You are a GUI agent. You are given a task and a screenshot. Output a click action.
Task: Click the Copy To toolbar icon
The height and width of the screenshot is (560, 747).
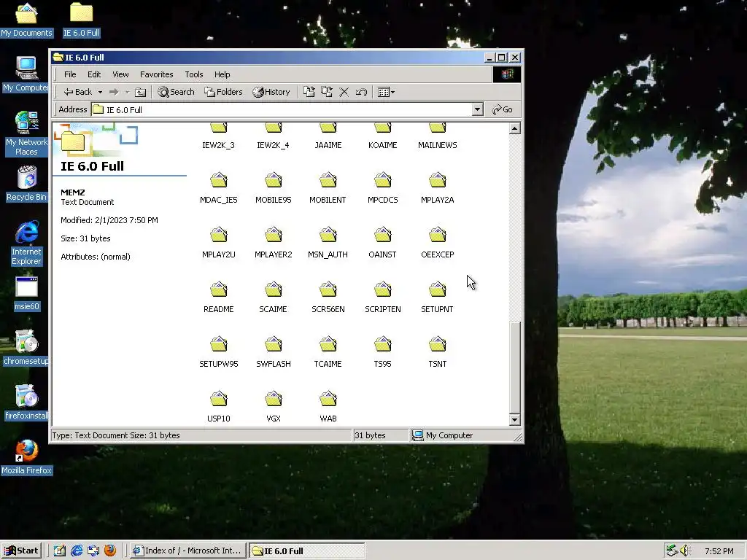click(327, 92)
